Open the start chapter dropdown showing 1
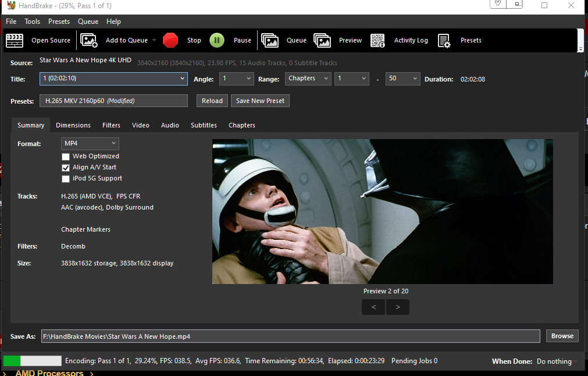The width and height of the screenshot is (588, 376). 352,79
